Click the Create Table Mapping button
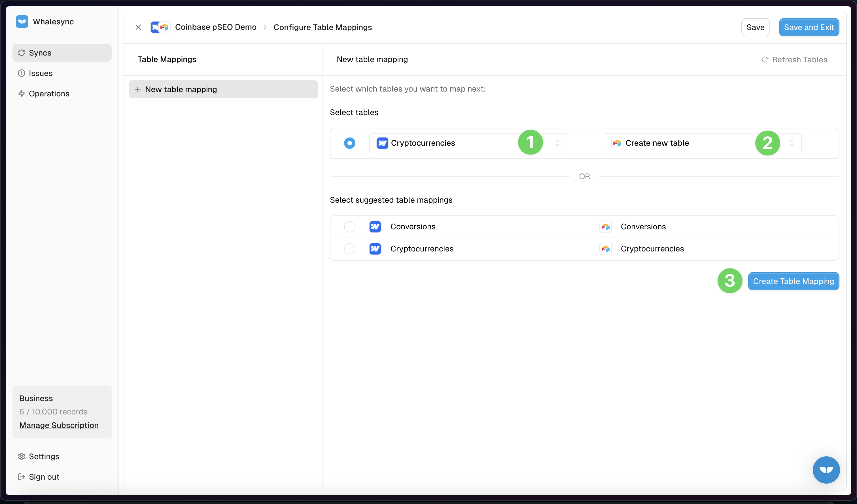 pyautogui.click(x=793, y=281)
